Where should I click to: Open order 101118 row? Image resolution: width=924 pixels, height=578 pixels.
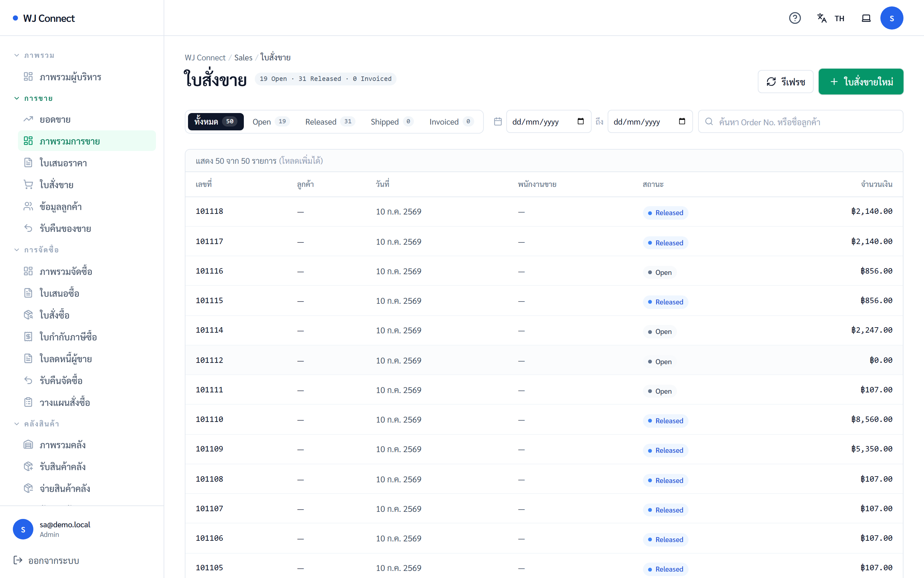click(x=544, y=211)
